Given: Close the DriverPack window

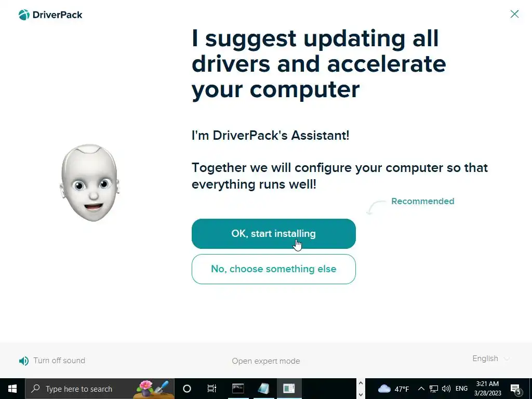Looking at the screenshot, I should point(514,14).
